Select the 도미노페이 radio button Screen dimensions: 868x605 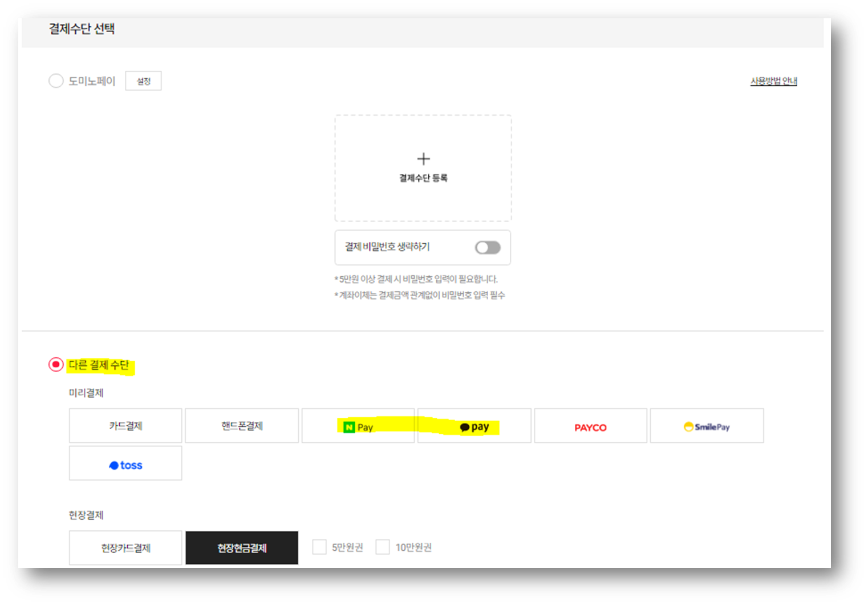(56, 81)
